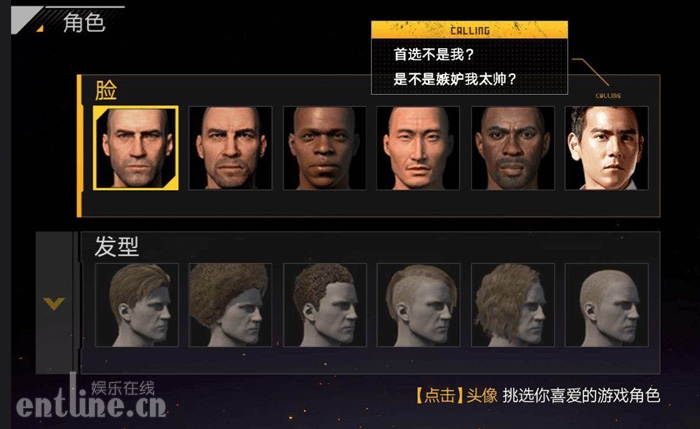The height and width of the screenshot is (429, 700).
Task: Select the short curly hairstyle
Action: tap(325, 305)
